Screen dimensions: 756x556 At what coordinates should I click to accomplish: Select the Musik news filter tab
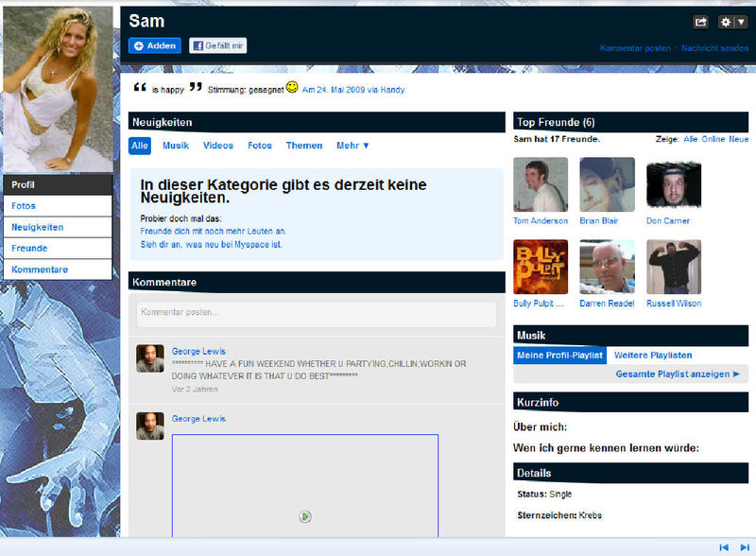pyautogui.click(x=176, y=146)
